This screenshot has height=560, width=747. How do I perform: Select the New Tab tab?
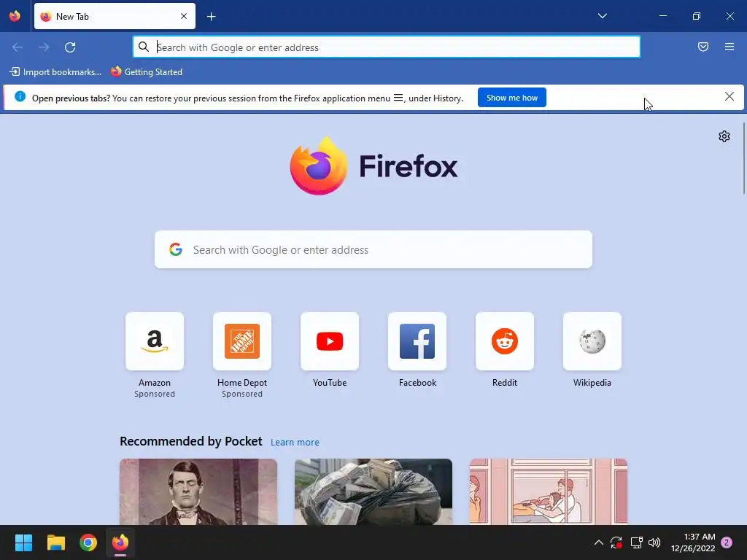click(115, 16)
